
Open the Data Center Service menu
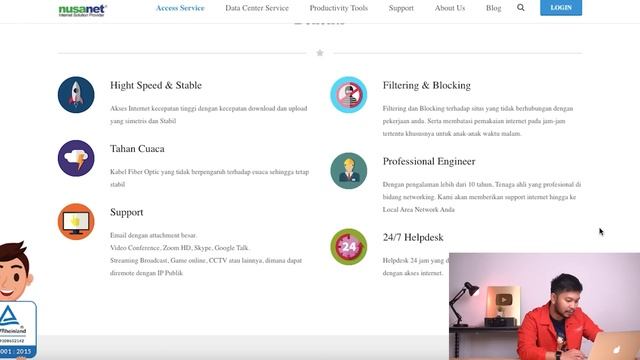pyautogui.click(x=257, y=8)
